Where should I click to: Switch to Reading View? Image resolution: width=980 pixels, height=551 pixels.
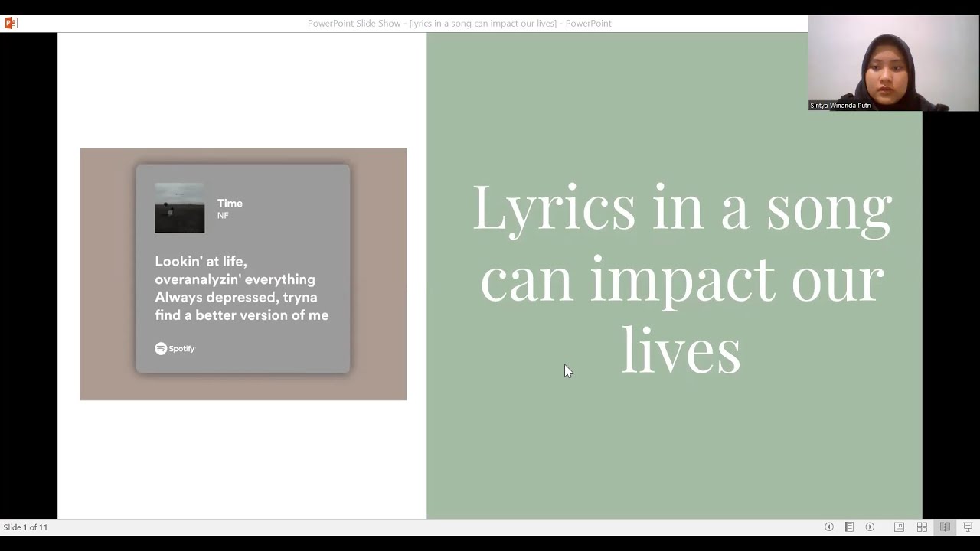(x=945, y=527)
